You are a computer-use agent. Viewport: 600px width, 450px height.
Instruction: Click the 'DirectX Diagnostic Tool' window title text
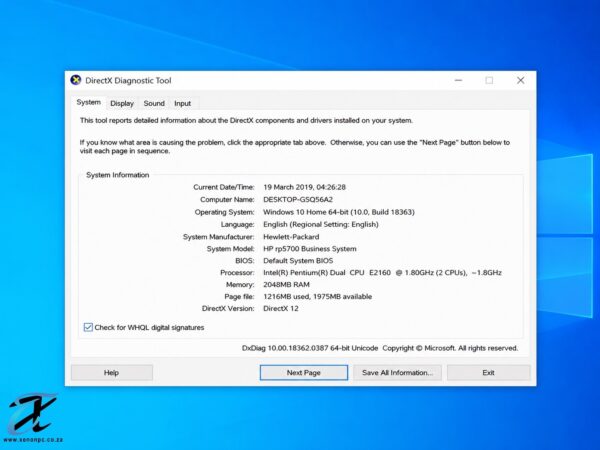click(128, 81)
